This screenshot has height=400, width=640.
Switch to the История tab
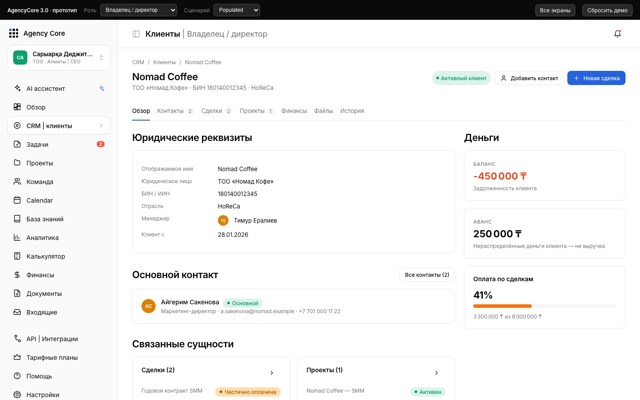[352, 111]
